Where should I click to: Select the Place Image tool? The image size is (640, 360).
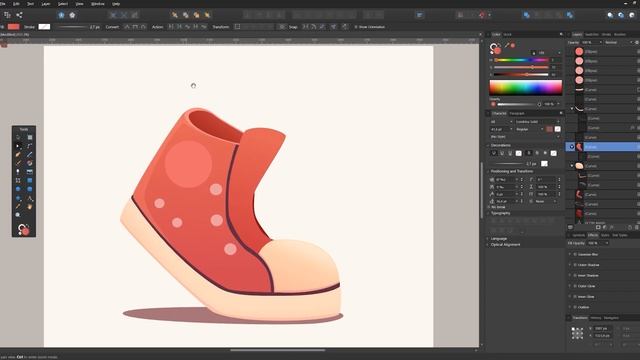(29, 172)
